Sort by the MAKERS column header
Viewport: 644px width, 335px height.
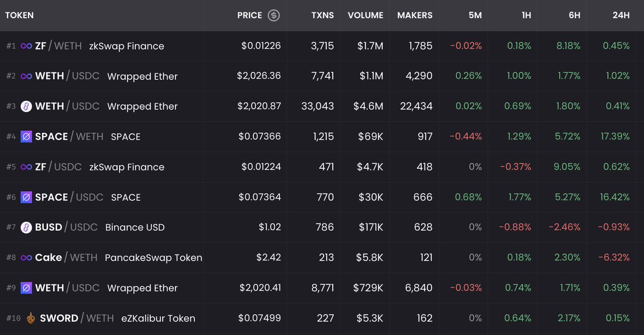[x=415, y=16]
